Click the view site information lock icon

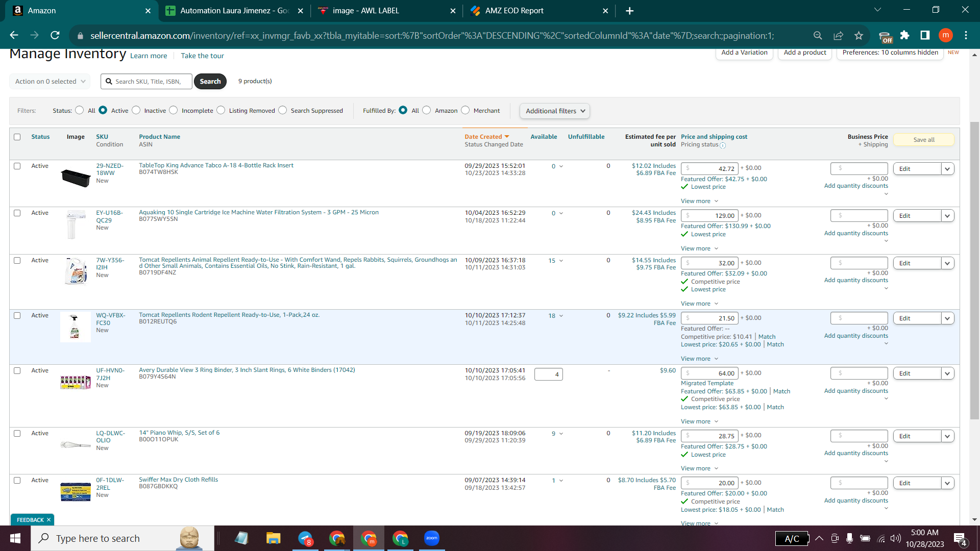click(80, 36)
